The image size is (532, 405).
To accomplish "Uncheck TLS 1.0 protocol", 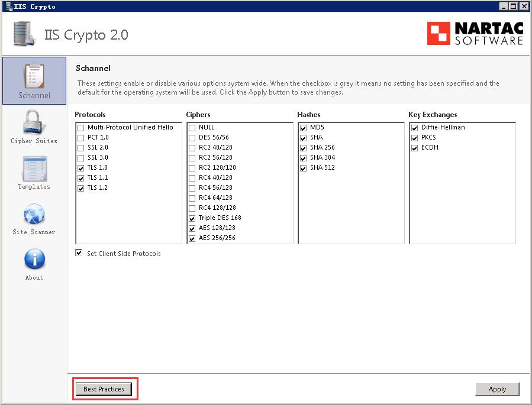I will pos(80,168).
